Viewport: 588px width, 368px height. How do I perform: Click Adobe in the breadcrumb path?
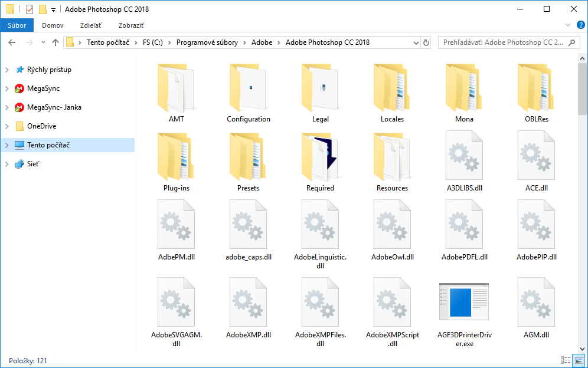coord(262,42)
